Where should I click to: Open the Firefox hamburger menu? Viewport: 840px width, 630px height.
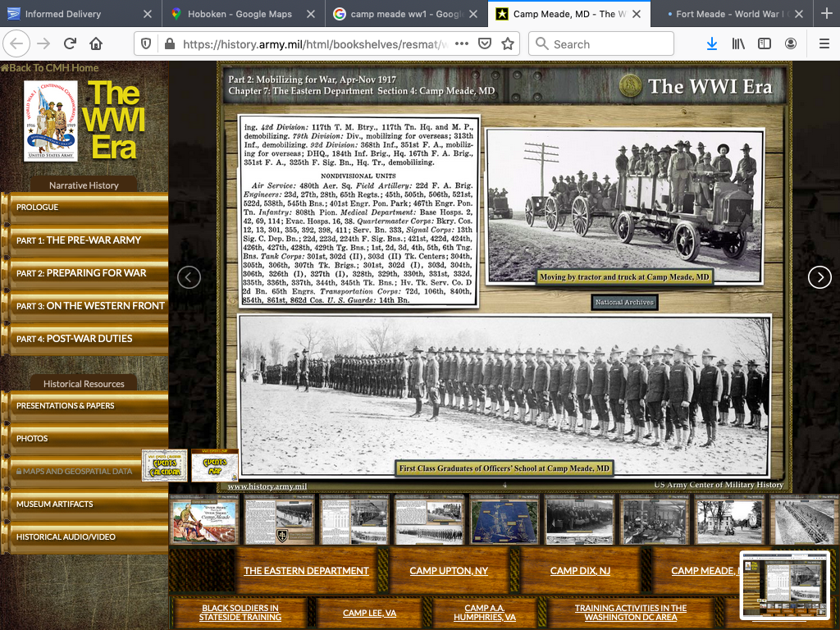coord(823,43)
